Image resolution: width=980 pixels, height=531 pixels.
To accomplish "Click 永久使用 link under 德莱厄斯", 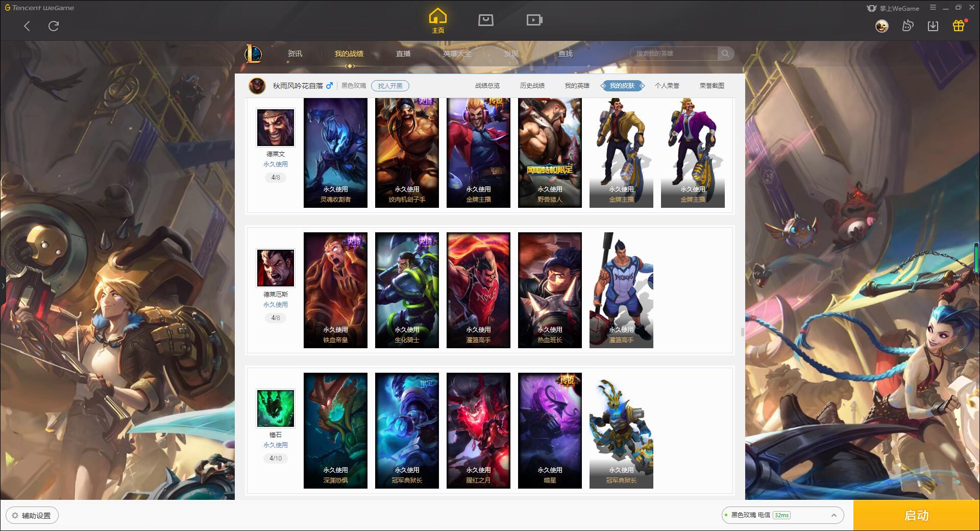I will click(x=276, y=305).
